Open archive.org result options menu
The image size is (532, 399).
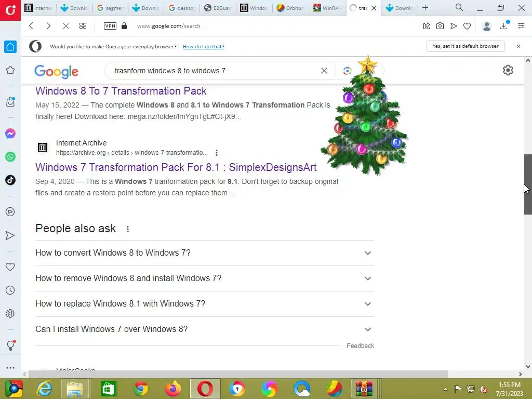(x=217, y=153)
